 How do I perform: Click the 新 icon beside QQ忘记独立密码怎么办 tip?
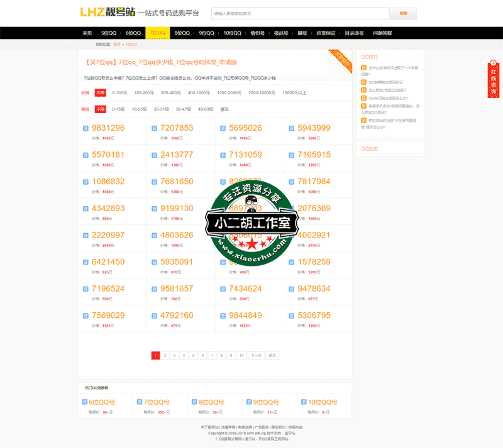[x=363, y=97]
